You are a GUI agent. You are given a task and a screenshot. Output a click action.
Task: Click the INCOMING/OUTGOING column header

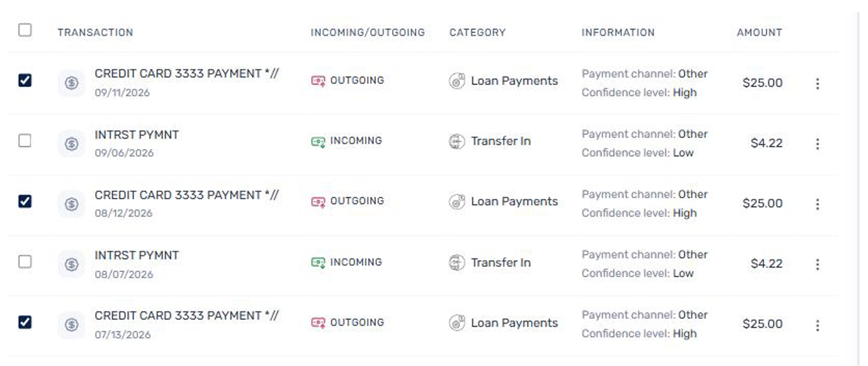[368, 32]
